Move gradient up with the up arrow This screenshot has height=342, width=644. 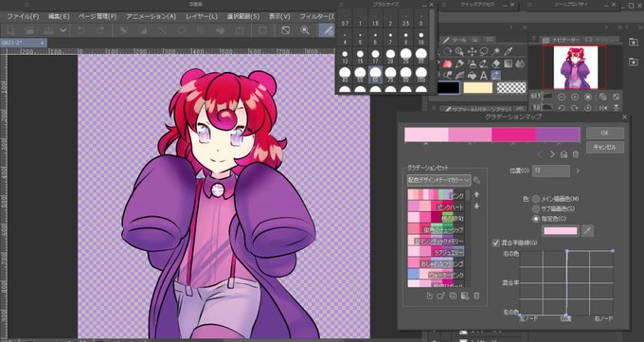[x=476, y=194]
